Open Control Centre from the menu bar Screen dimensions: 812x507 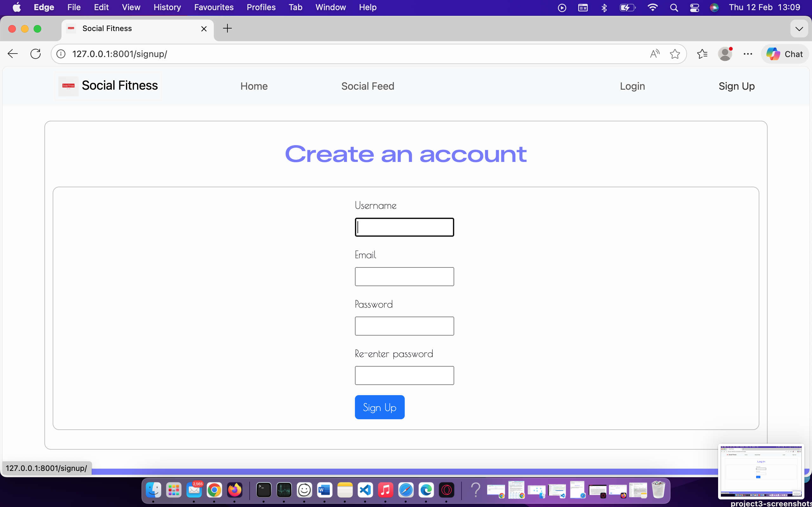pos(694,7)
